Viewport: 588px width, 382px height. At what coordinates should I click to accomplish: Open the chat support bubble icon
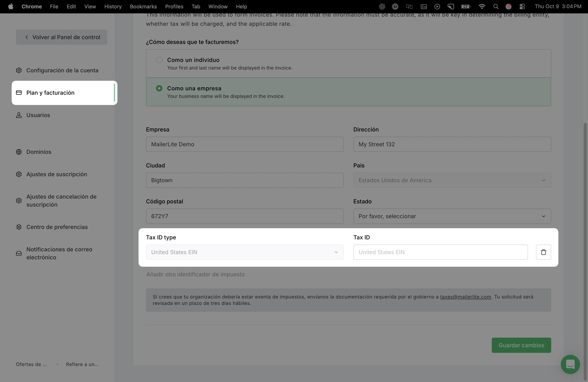570,364
